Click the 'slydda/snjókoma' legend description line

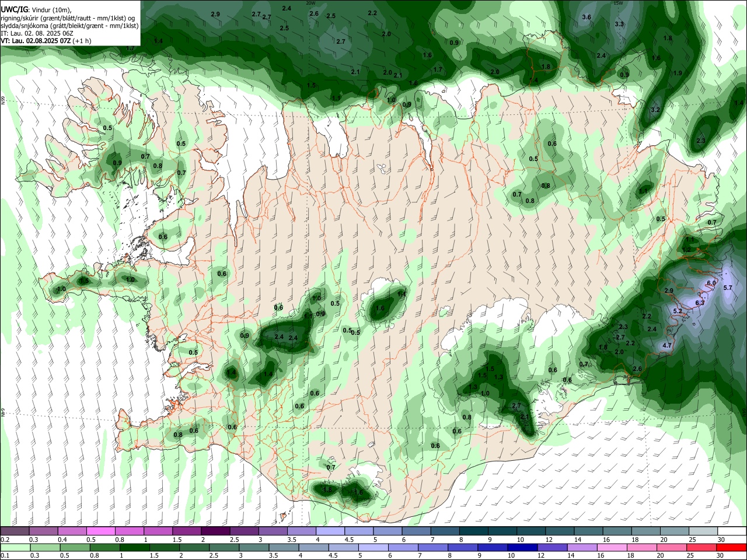coord(70,26)
